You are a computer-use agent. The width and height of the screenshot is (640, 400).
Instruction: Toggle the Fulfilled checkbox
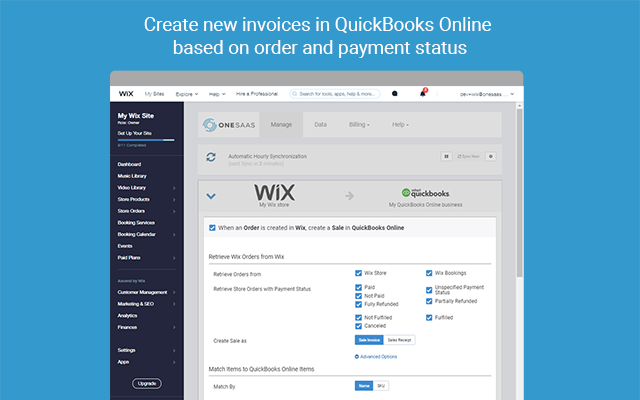[x=429, y=318]
